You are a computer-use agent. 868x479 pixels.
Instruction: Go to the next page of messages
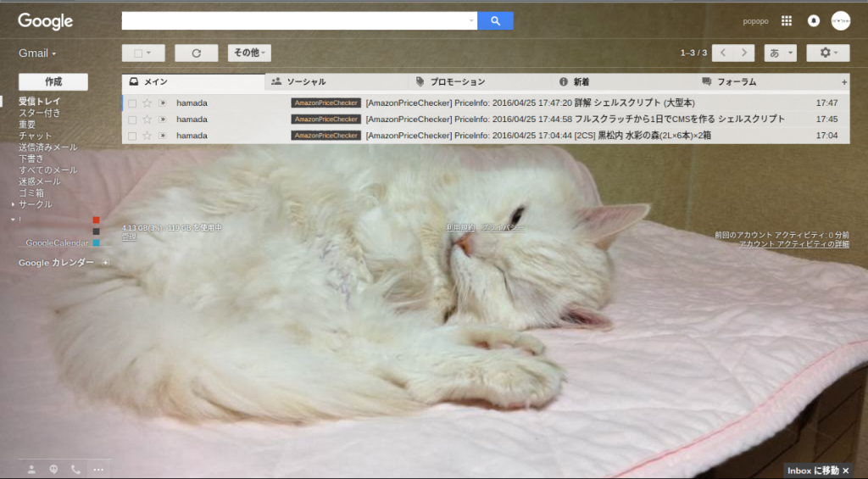pos(744,53)
